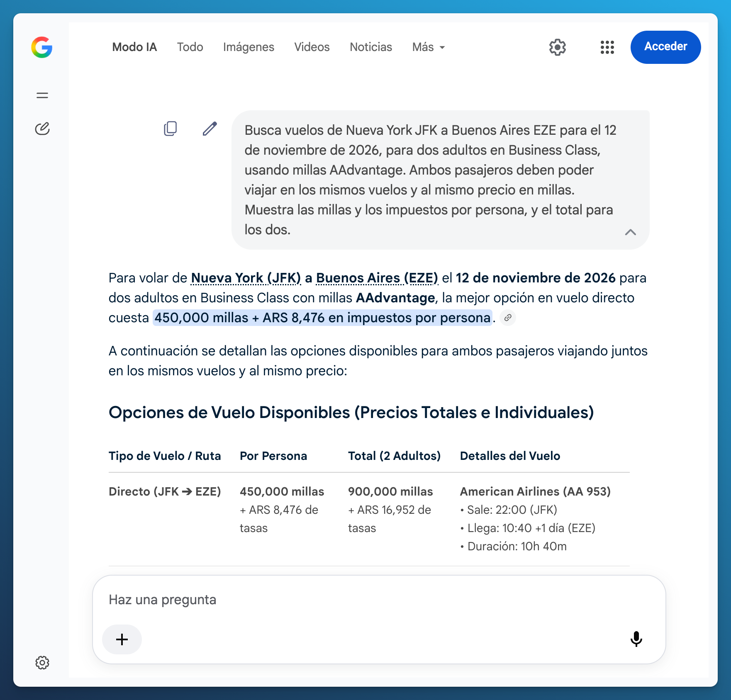Follow the Nueva York (JFK) link
731x700 pixels.
coord(246,278)
